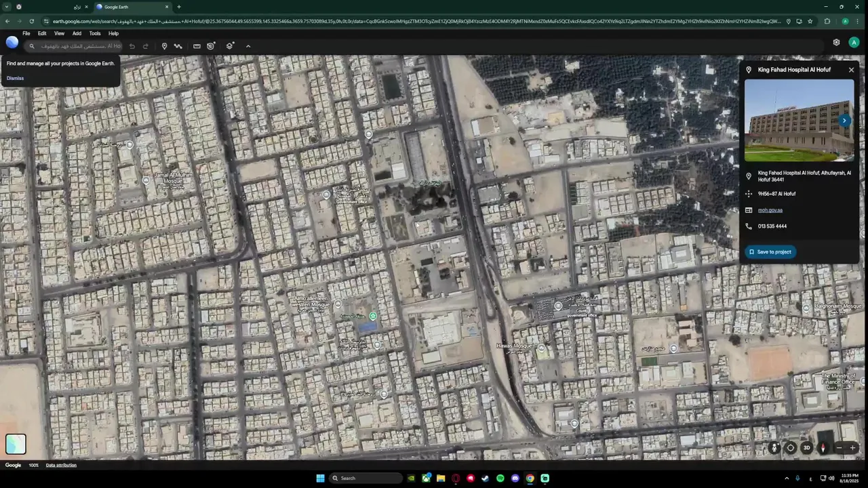Click the Data attribution link
This screenshot has width=868, height=488.
pyautogui.click(x=61, y=465)
